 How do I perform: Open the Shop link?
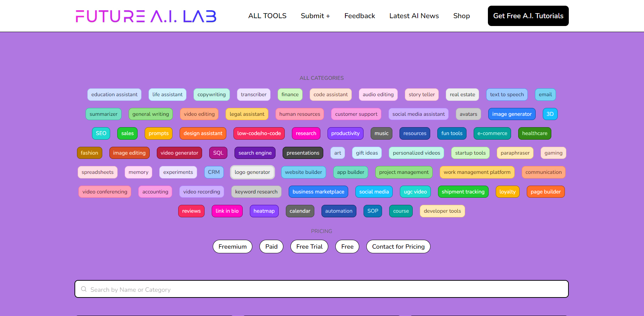[x=462, y=16]
